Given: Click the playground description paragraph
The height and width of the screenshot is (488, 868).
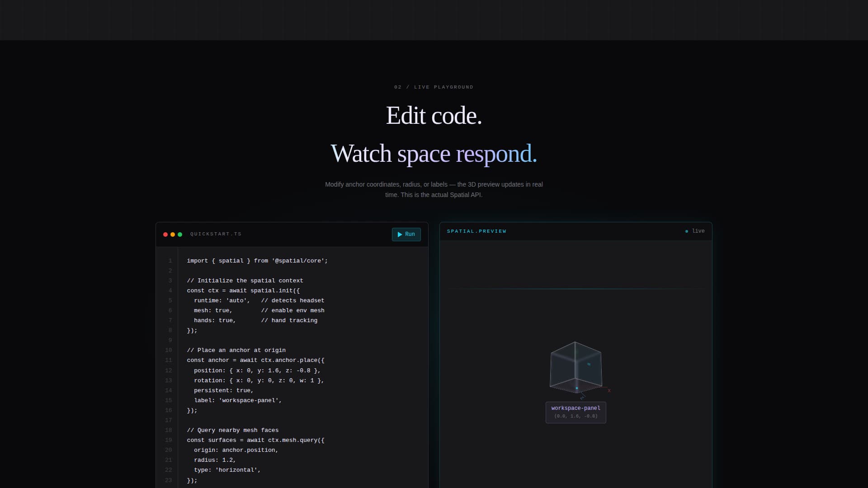Looking at the screenshot, I should 434,190.
